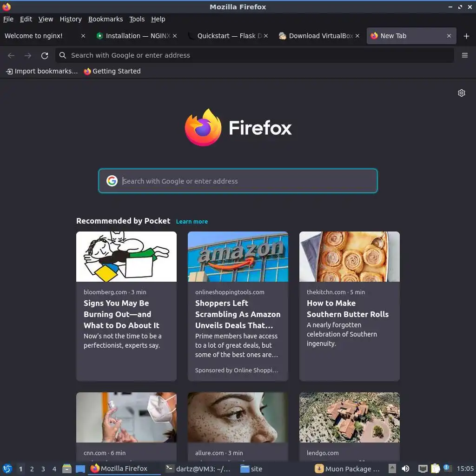Click Sponsored by Online Shoppi... text

point(237,370)
